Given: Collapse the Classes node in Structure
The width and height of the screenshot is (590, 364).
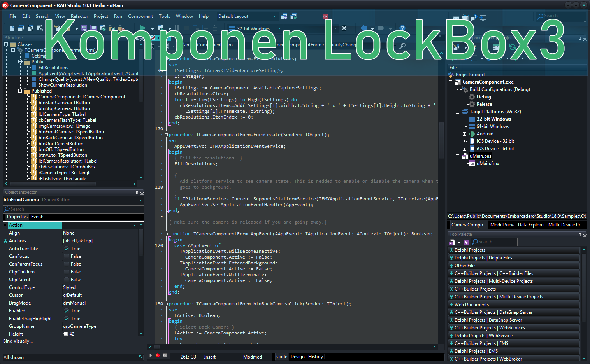Looking at the screenshot, I should coord(6,44).
